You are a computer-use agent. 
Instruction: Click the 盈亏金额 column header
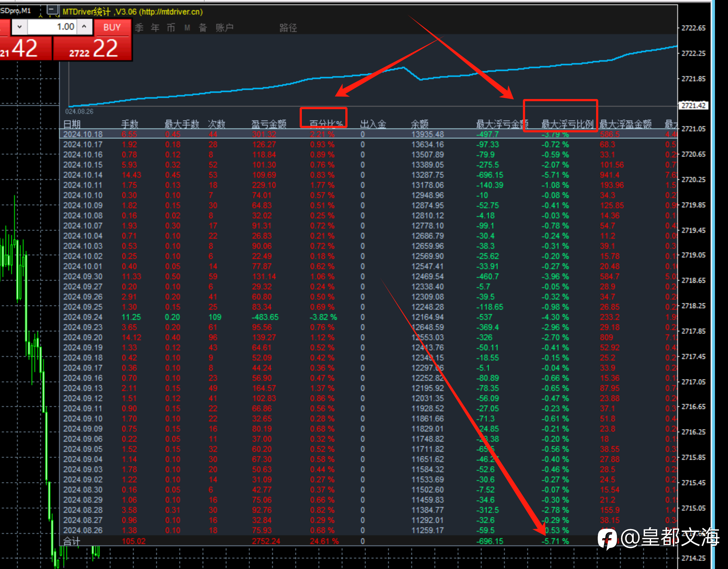(x=269, y=124)
